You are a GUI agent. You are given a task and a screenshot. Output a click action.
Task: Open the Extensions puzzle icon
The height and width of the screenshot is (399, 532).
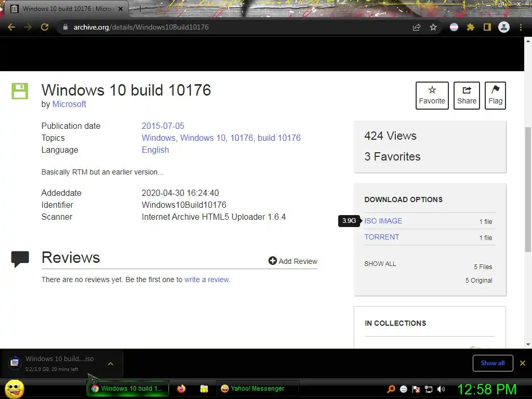coord(471,27)
